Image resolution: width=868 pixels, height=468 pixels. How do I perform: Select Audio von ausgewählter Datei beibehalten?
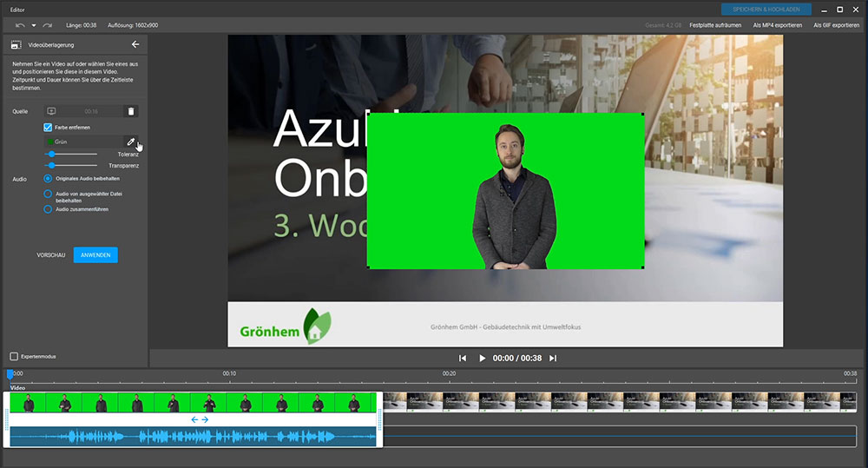coord(48,194)
